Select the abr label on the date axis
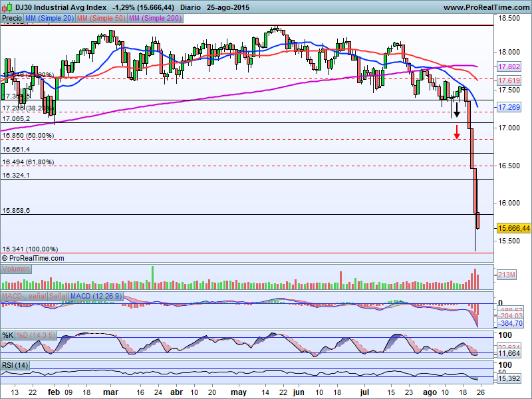 (x=176, y=392)
